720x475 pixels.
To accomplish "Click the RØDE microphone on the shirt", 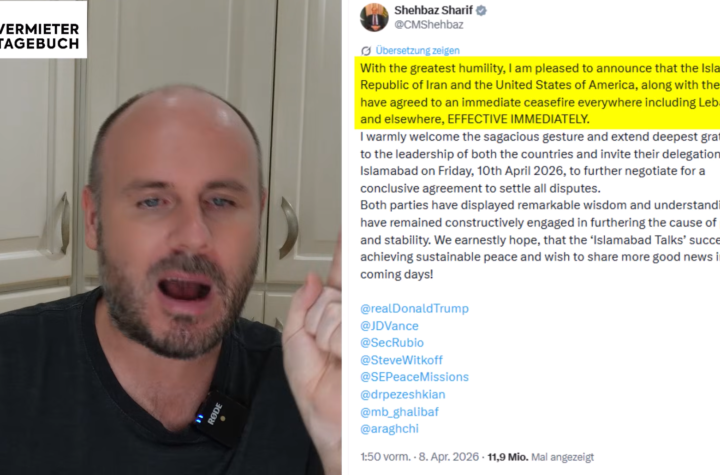I will coord(218,416).
